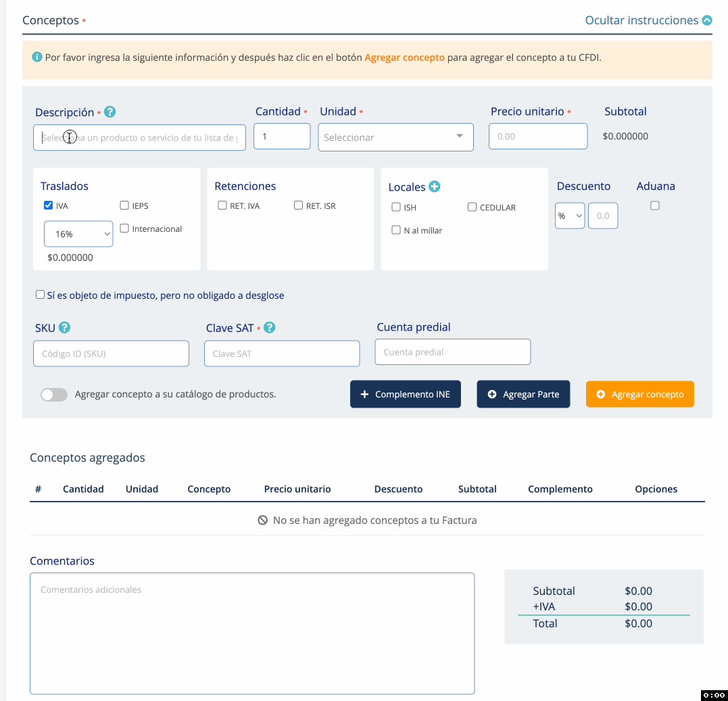Open the discount type % dropdown
This screenshot has width=728, height=701.
click(x=570, y=216)
